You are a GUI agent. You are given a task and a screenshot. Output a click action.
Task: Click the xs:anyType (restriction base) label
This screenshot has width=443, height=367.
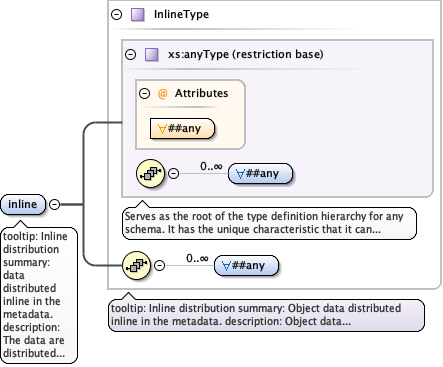click(x=246, y=54)
